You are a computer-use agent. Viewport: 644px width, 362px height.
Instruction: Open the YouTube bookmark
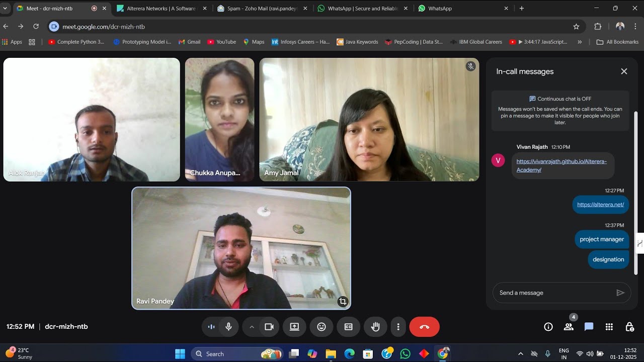[221, 42]
